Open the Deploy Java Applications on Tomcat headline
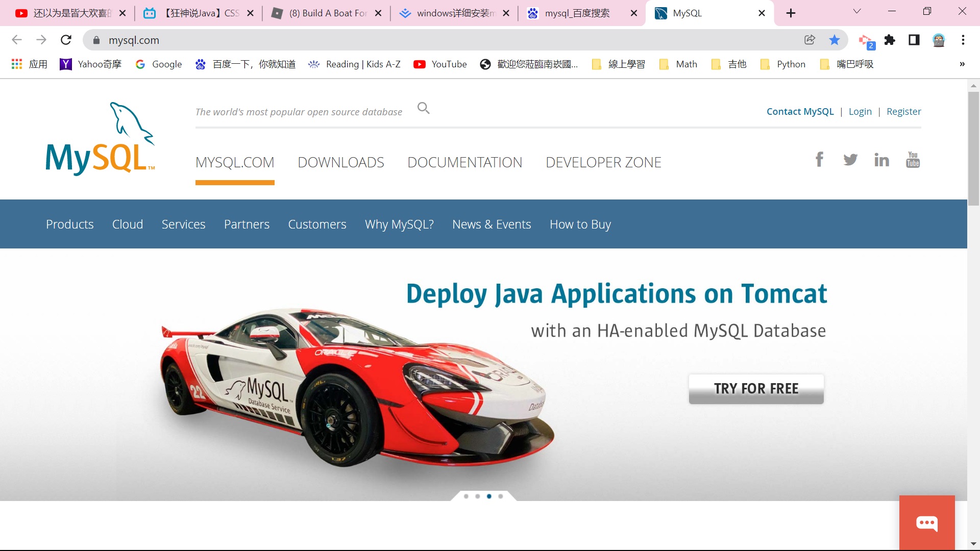 tap(617, 294)
